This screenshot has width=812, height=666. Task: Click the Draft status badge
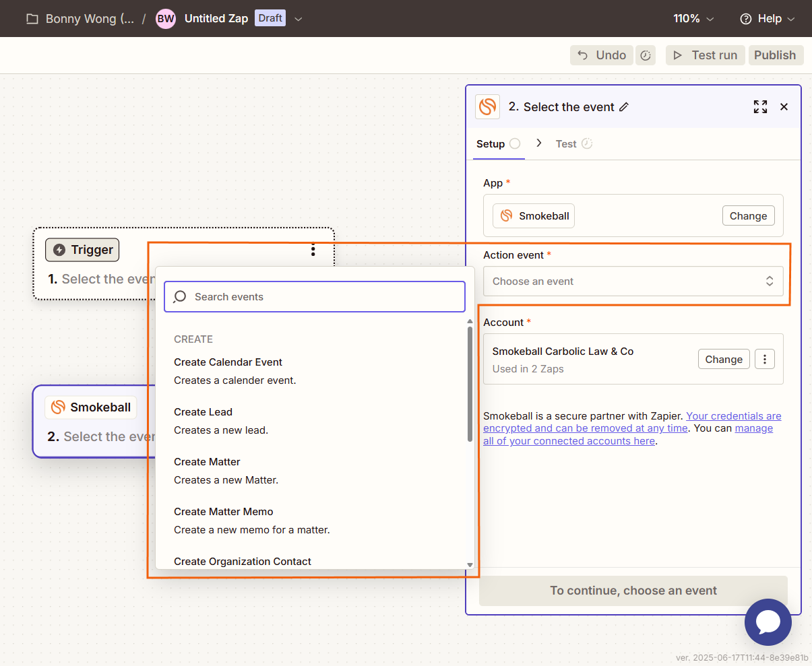coord(270,18)
